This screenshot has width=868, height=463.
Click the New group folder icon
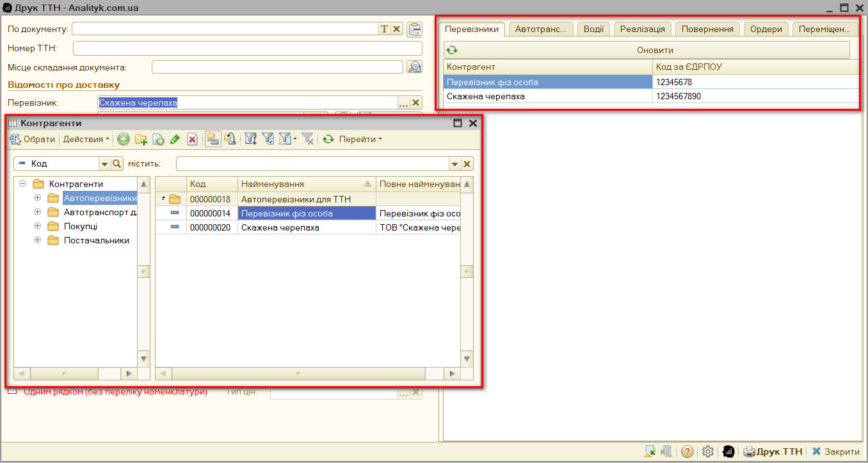pos(141,139)
